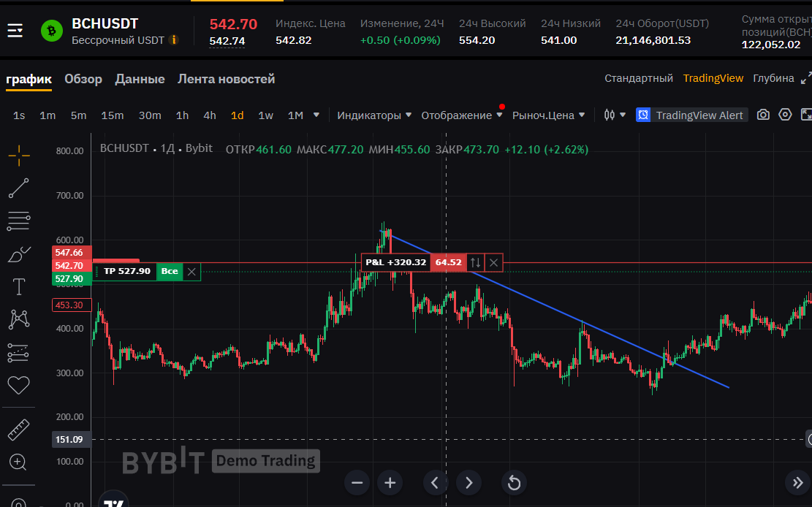Select the crosshair cursor tool
The width and height of the screenshot is (812, 507).
point(19,156)
